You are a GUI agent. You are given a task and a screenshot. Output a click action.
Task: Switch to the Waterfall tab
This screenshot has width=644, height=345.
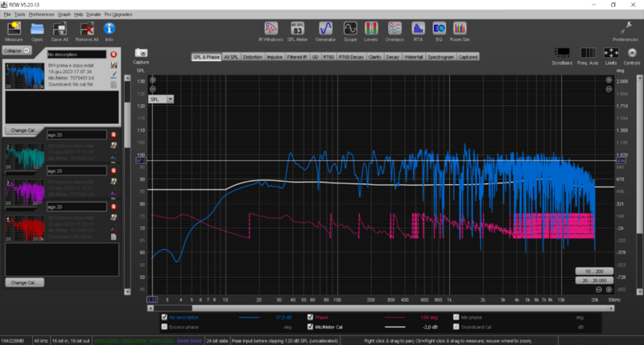415,57
